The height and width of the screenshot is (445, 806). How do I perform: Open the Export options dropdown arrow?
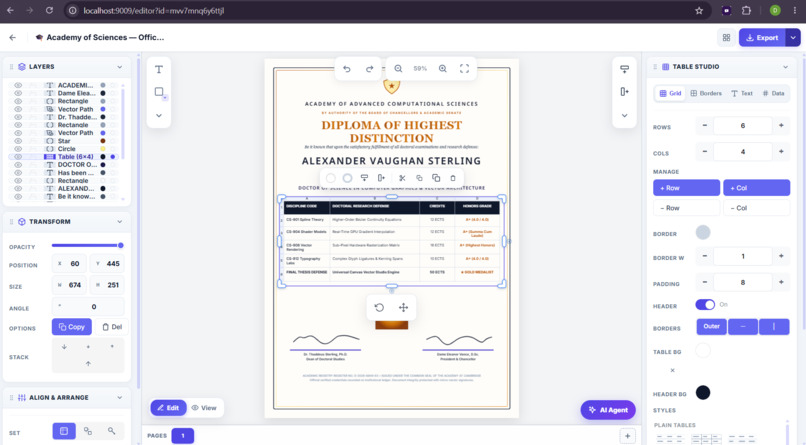pos(793,38)
